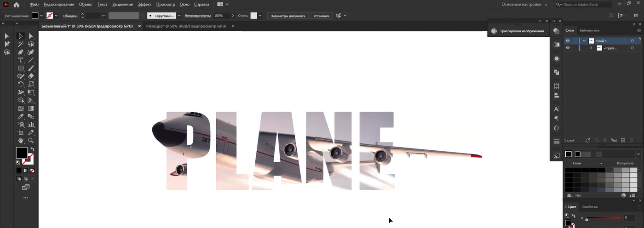
Task: Open the Редактирование menu
Action: point(59,5)
